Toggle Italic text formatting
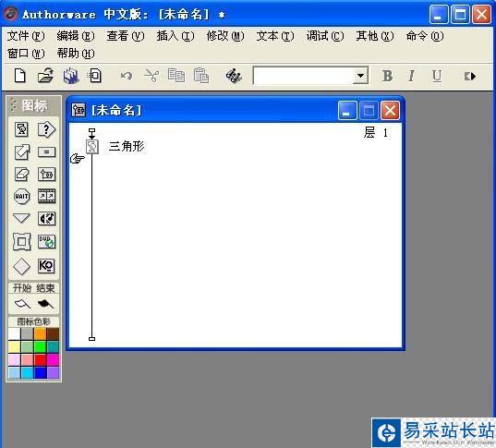The image size is (496, 448). pos(411,77)
